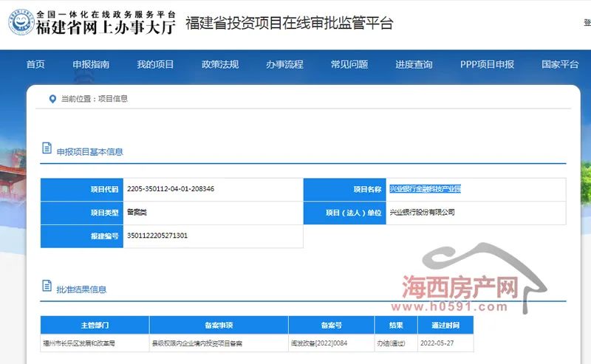The width and height of the screenshot is (591, 364).
Task: Click the 报建编号 value 3501122205271301
Action: pos(157,236)
